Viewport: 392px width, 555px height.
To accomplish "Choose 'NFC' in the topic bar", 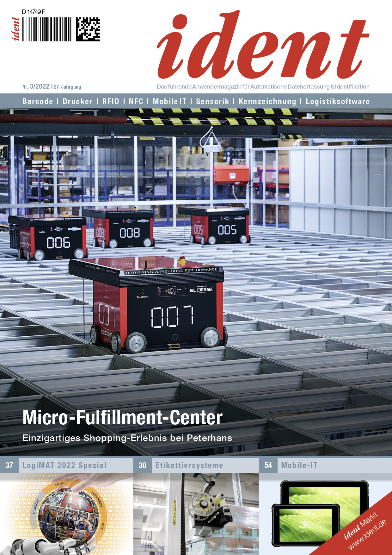I will click(x=136, y=102).
